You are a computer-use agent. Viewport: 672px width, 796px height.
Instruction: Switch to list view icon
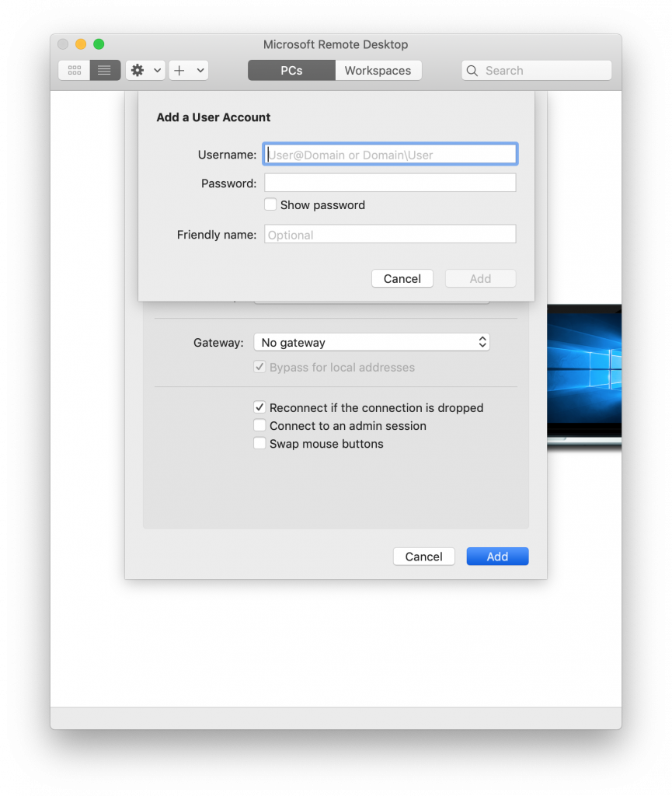(105, 71)
